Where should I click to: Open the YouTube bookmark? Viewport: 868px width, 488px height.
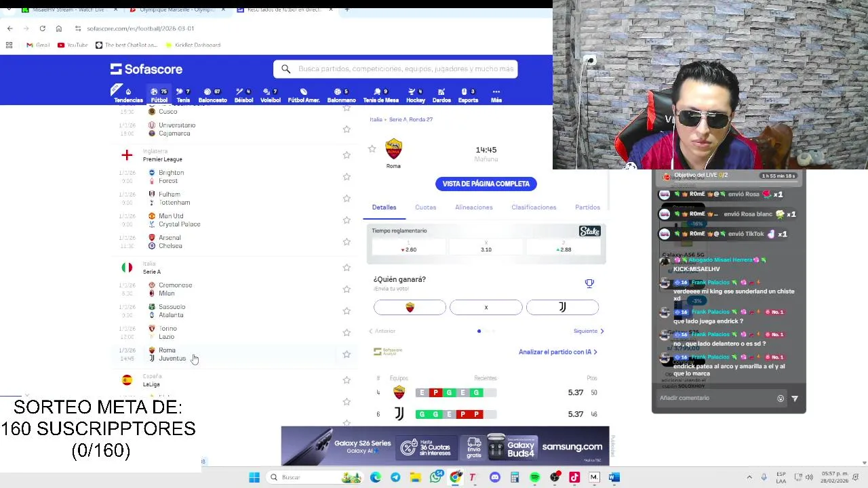(73, 45)
